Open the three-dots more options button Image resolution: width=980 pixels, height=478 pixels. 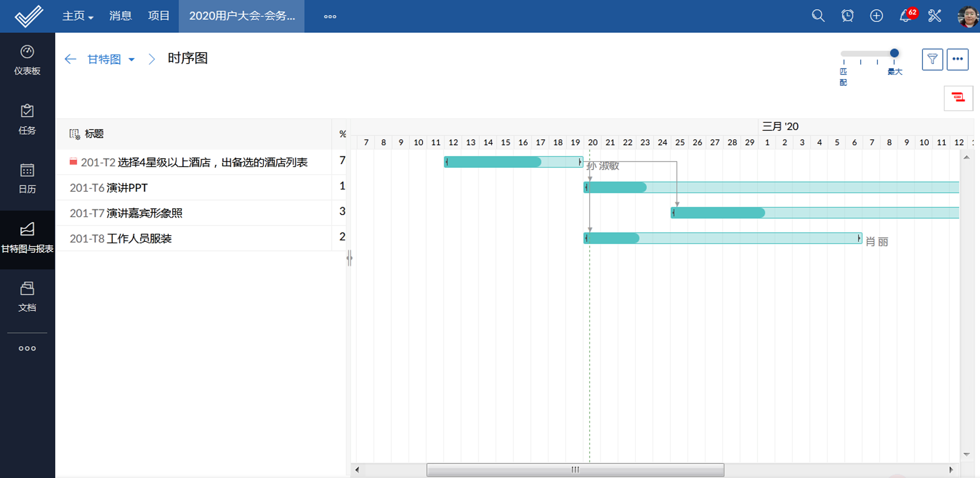[x=957, y=59]
